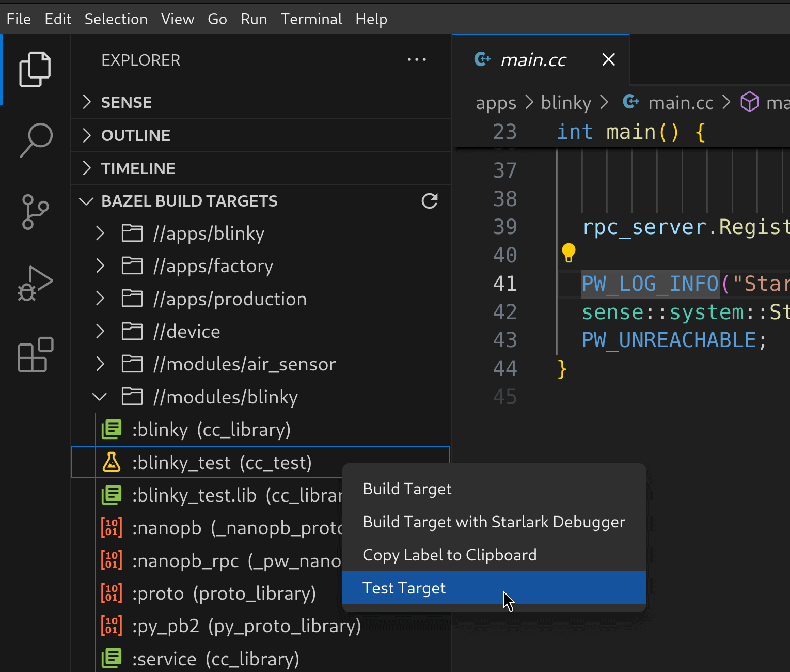Open the File menu

point(19,19)
